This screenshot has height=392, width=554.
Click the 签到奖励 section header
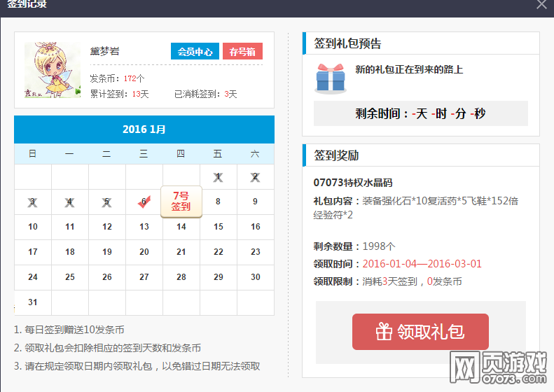pos(336,155)
